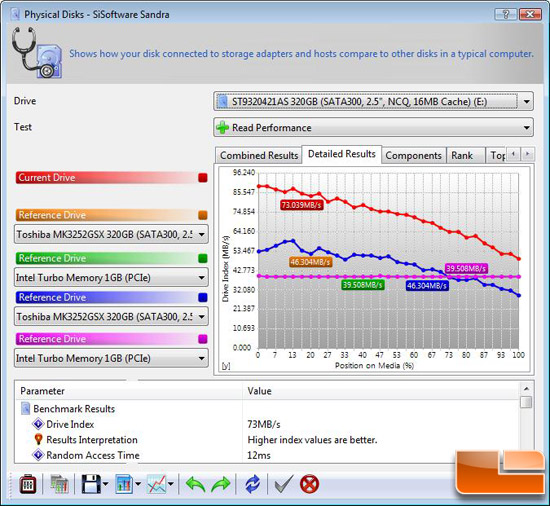
Task: Click the red 73.039MB/s chart label
Action: pyautogui.click(x=302, y=205)
